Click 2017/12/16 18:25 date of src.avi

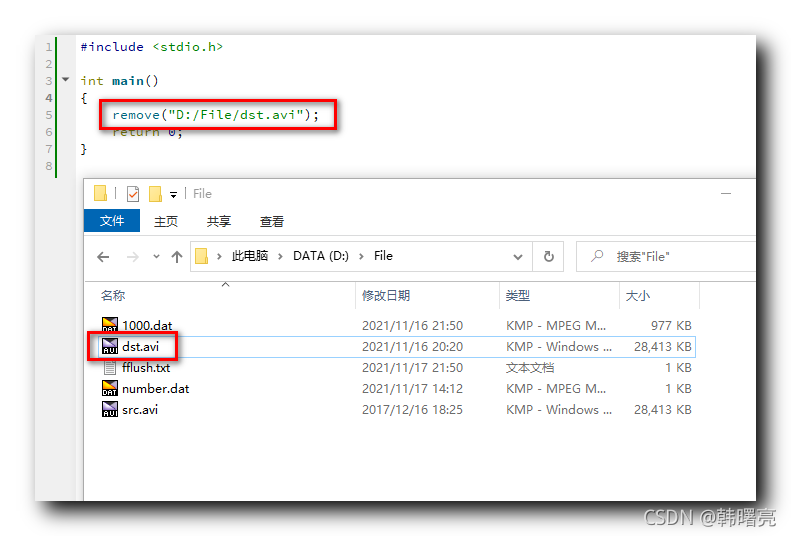point(412,410)
